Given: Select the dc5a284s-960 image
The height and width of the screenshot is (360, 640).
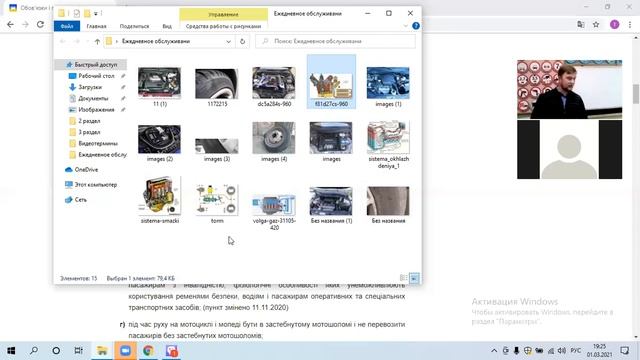Looking at the screenshot, I should (274, 87).
